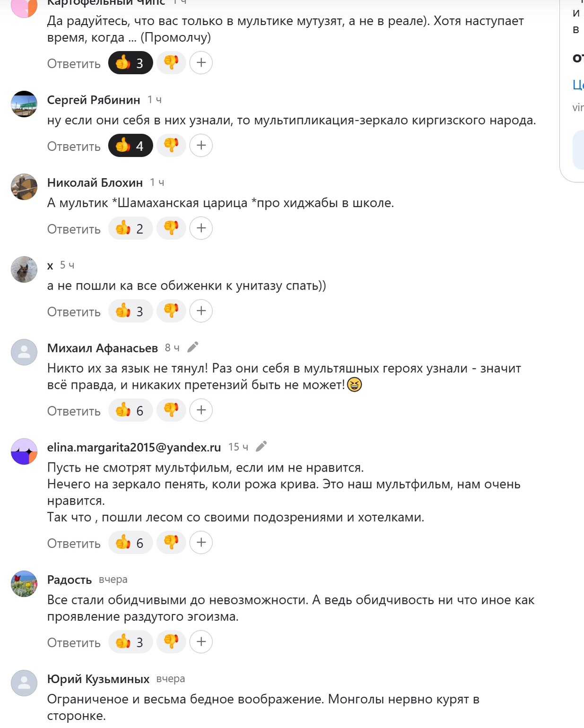Open avatar of user х with dog photo
The height and width of the screenshot is (728, 584).
pyautogui.click(x=24, y=270)
